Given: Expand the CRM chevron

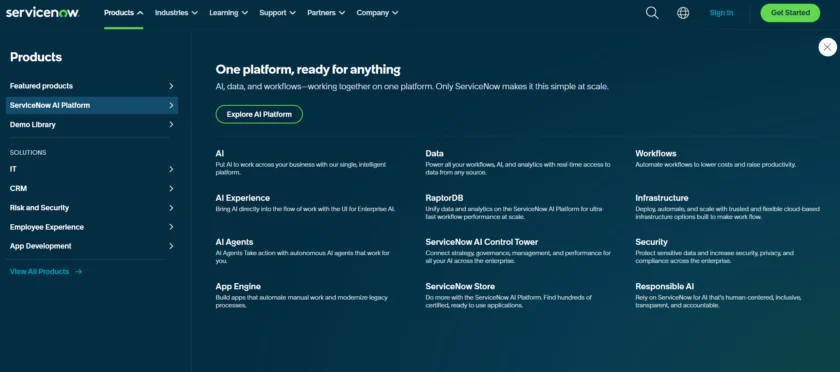Looking at the screenshot, I should (171, 189).
